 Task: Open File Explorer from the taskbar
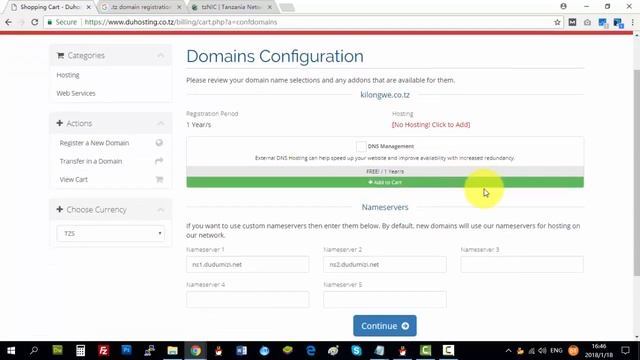click(172, 350)
